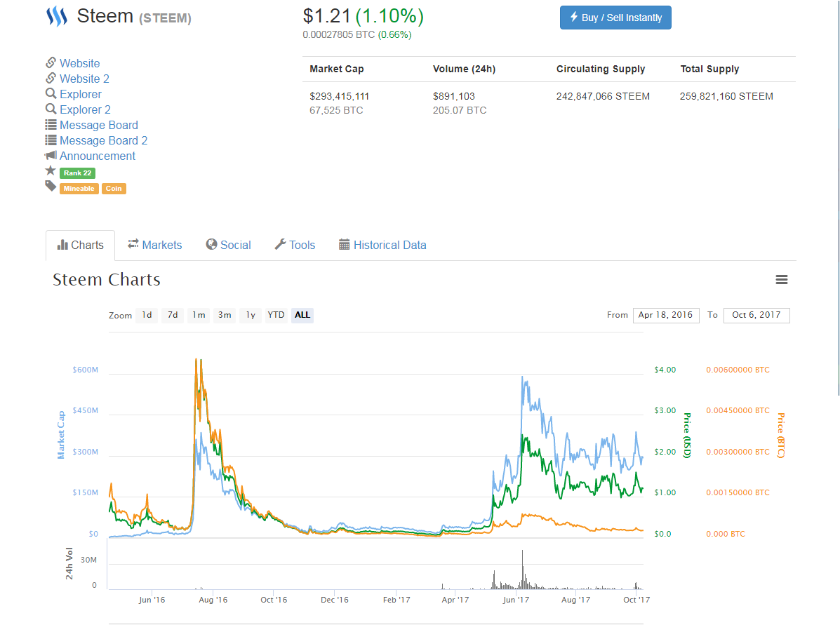
Task: Click the list icon beside Message Board
Action: pyautogui.click(x=51, y=125)
